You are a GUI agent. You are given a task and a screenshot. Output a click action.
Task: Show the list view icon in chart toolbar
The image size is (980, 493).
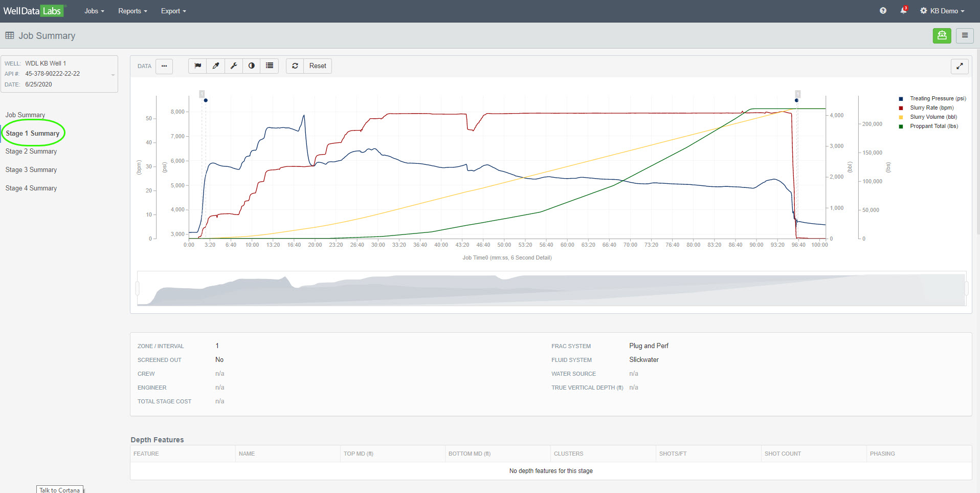click(x=270, y=66)
